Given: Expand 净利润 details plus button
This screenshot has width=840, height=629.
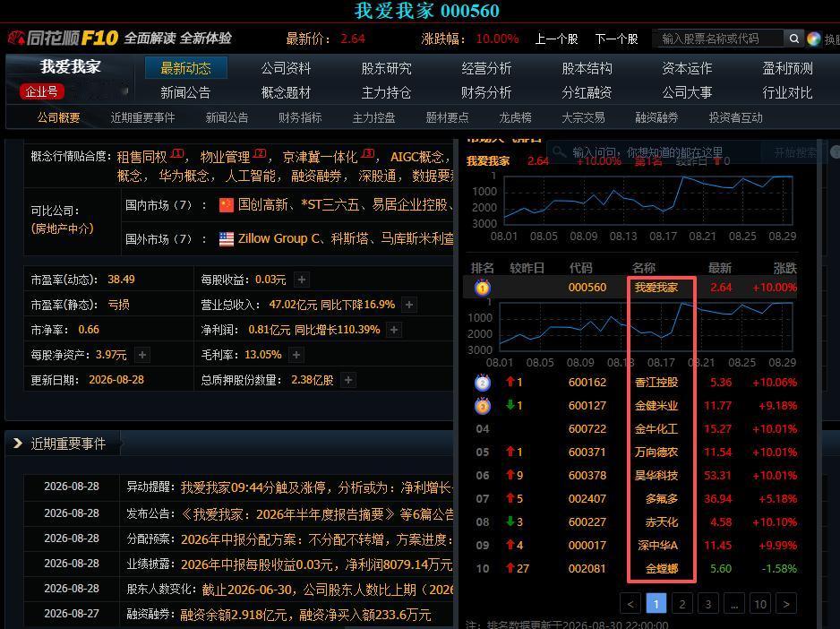Looking at the screenshot, I should pos(394,330).
